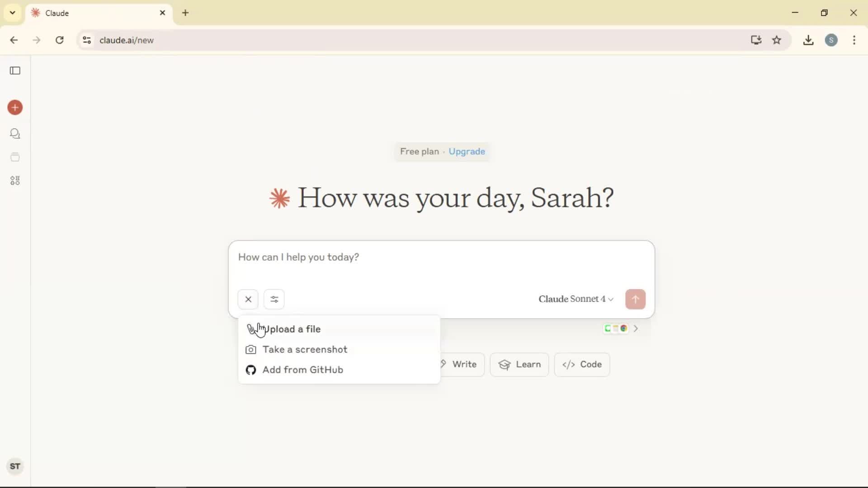Toggle the Claude sidebar panel icon
The image size is (868, 488).
[15, 70]
